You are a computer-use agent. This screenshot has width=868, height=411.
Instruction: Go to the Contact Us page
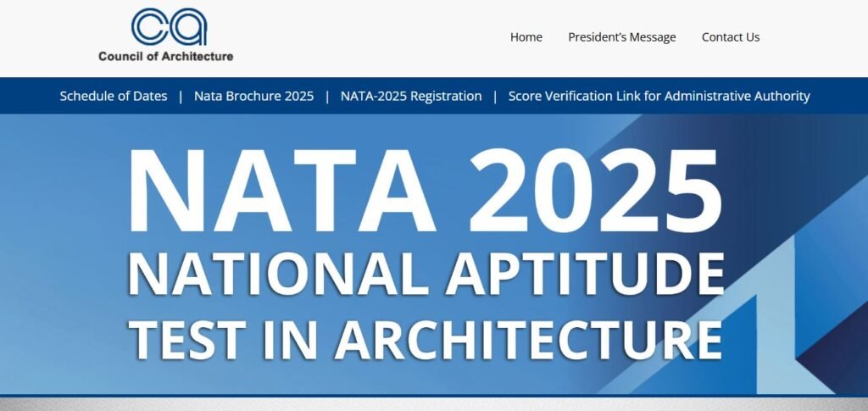[730, 37]
